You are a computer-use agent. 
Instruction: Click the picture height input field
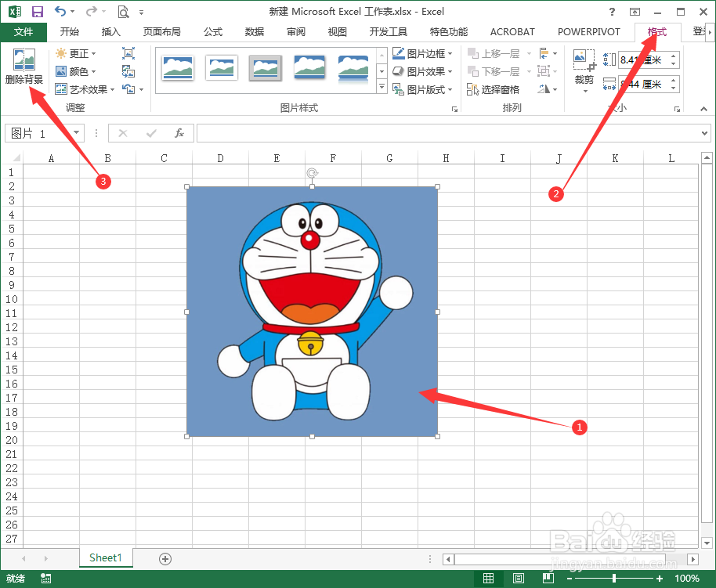click(644, 60)
